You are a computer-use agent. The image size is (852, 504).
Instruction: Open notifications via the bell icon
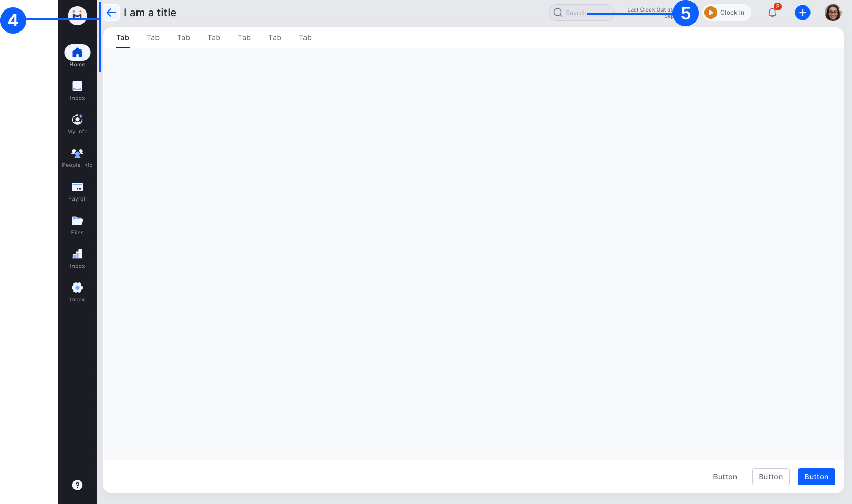[x=772, y=13]
